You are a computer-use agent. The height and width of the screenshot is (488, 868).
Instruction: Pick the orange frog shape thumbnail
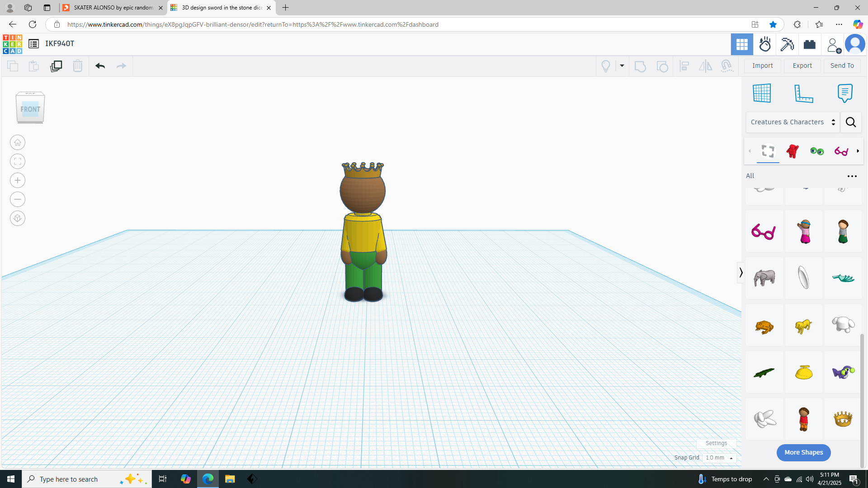tap(764, 326)
